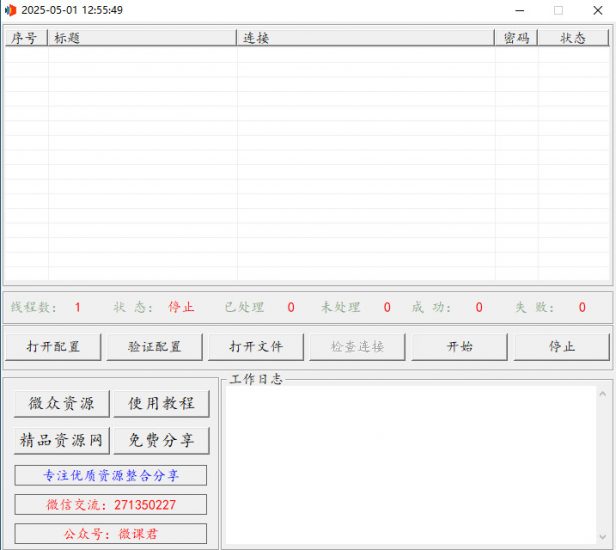Viewport: 616px width, 550px height.
Task: Start processing with 开始 button
Action: [x=459, y=347]
